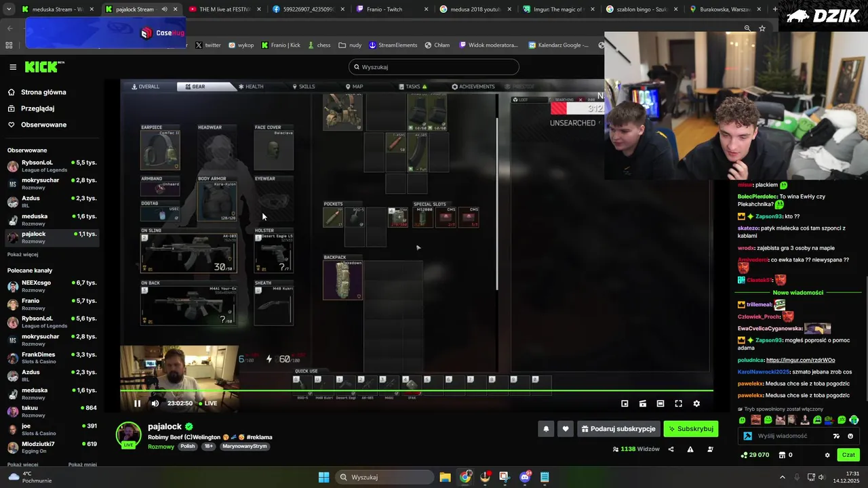This screenshot has height=488, width=868.
Task: Open the nudy bookmarks folder
Action: (x=351, y=45)
